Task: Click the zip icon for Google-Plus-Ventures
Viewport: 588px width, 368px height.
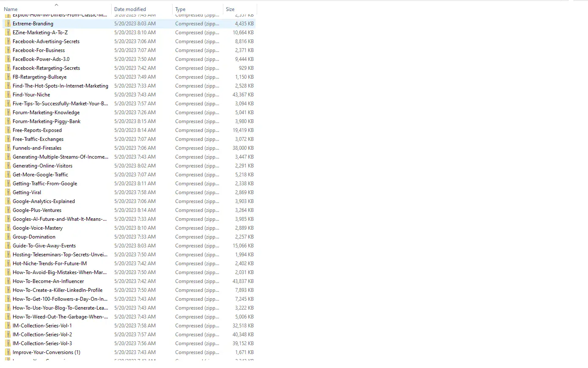Action: tap(8, 210)
